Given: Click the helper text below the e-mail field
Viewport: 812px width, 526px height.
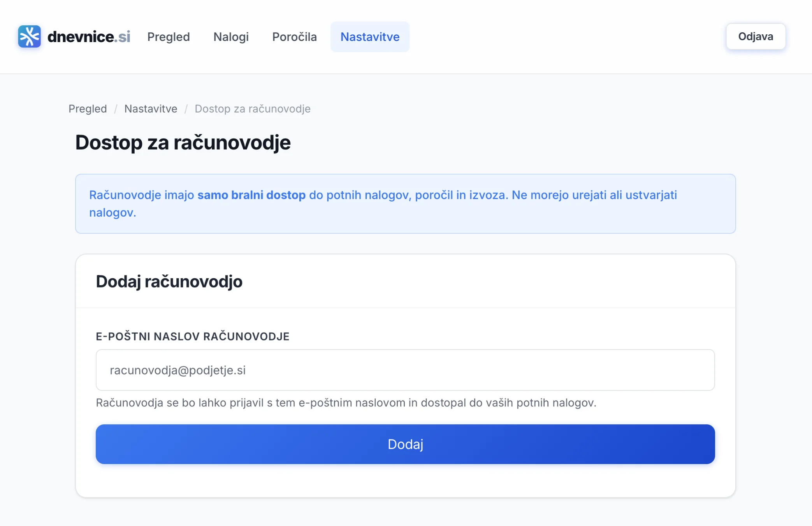Looking at the screenshot, I should tap(346, 402).
